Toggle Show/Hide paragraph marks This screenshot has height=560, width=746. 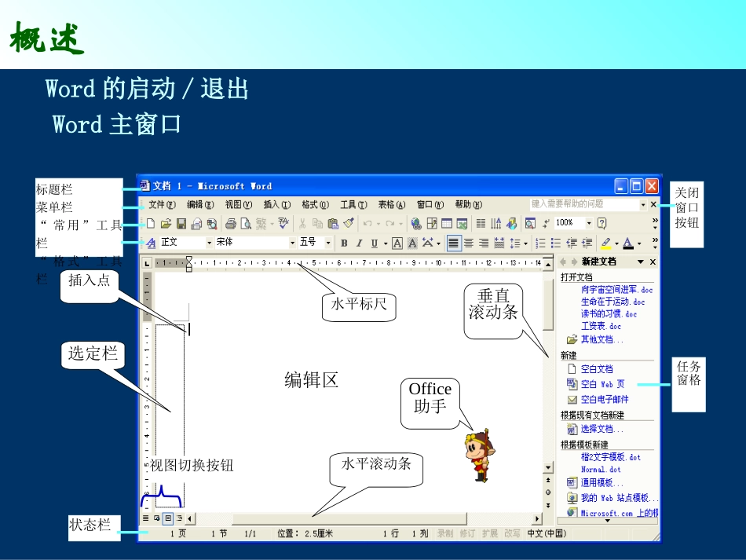pos(546,223)
